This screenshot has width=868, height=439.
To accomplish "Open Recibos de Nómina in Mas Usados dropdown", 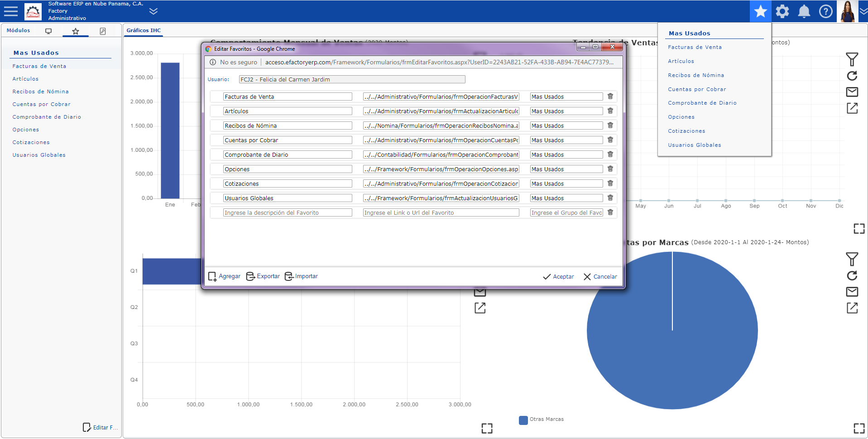I will 695,75.
